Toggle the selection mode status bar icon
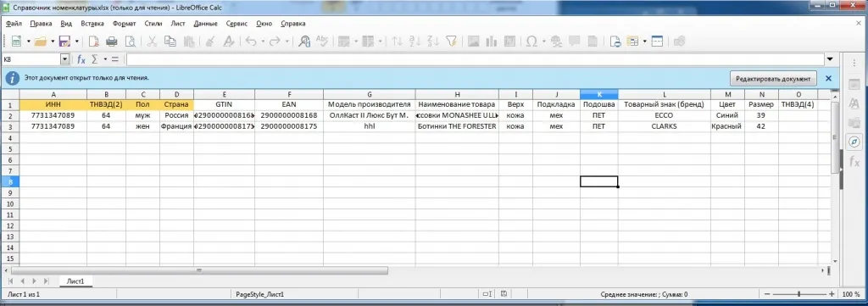 tap(487, 295)
